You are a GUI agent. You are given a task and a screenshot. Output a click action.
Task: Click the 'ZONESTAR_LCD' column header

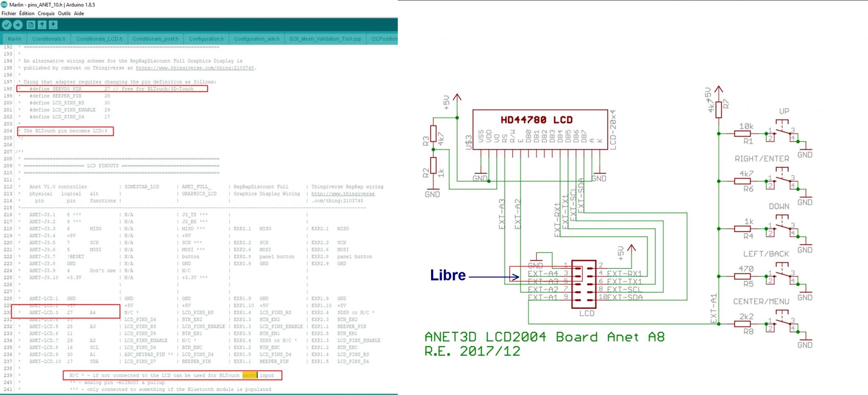142,187
